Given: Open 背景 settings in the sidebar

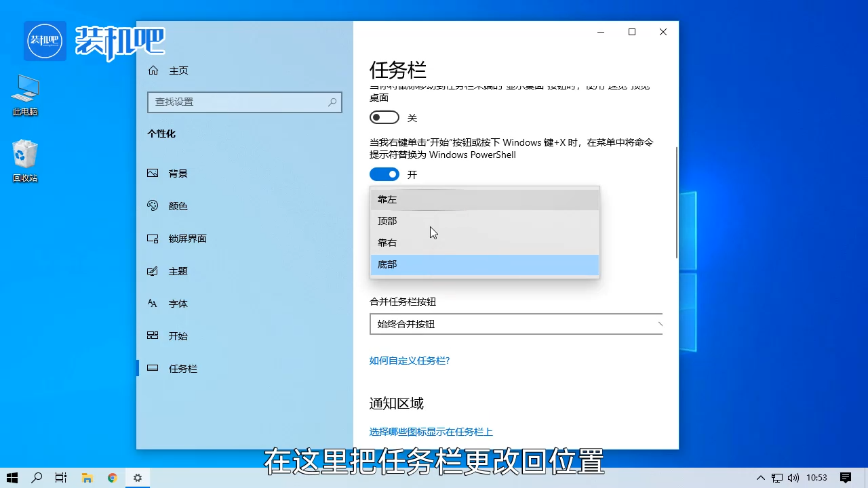Looking at the screenshot, I should [x=178, y=173].
